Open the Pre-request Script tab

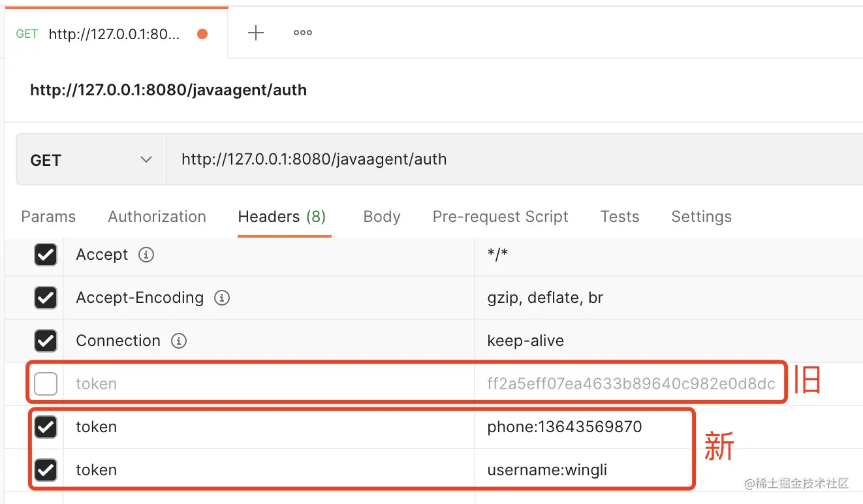click(501, 217)
